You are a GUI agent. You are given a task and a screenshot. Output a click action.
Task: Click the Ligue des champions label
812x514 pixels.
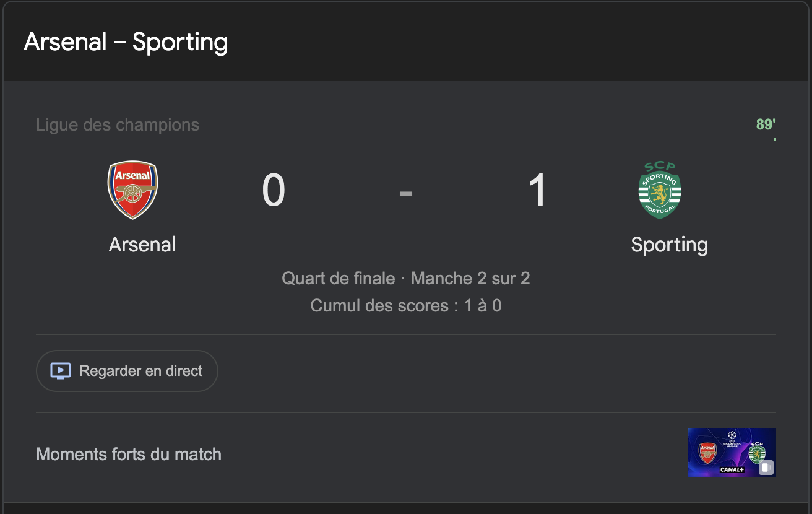[118, 124]
